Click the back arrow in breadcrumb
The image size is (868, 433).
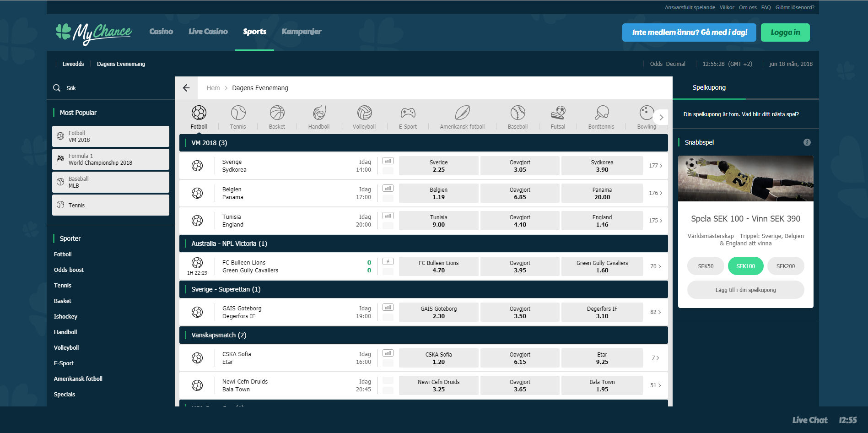[186, 88]
